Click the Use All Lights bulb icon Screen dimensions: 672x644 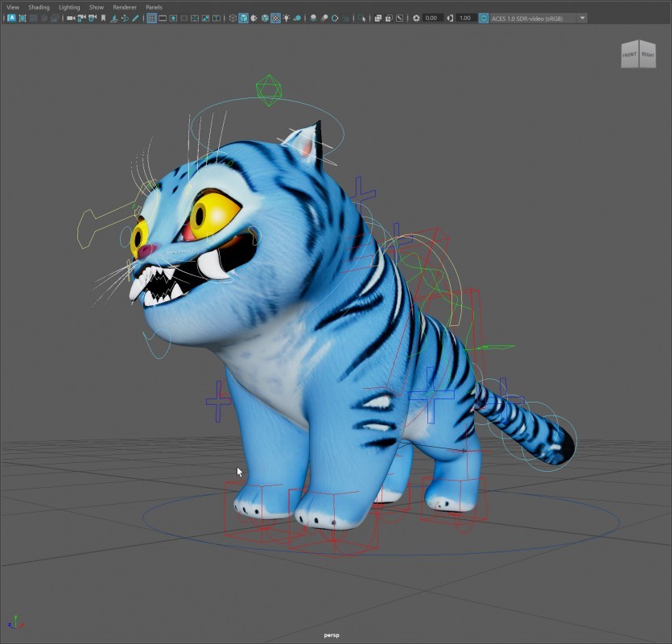point(286,18)
